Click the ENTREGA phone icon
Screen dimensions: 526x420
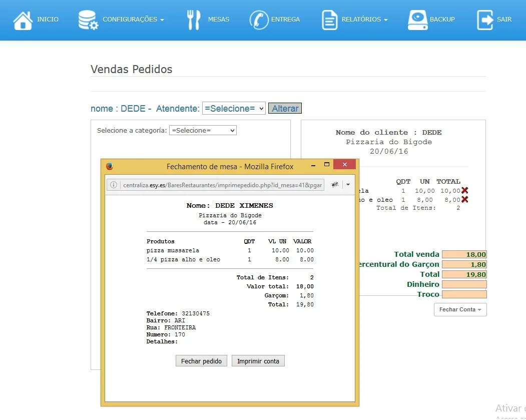[x=259, y=20]
